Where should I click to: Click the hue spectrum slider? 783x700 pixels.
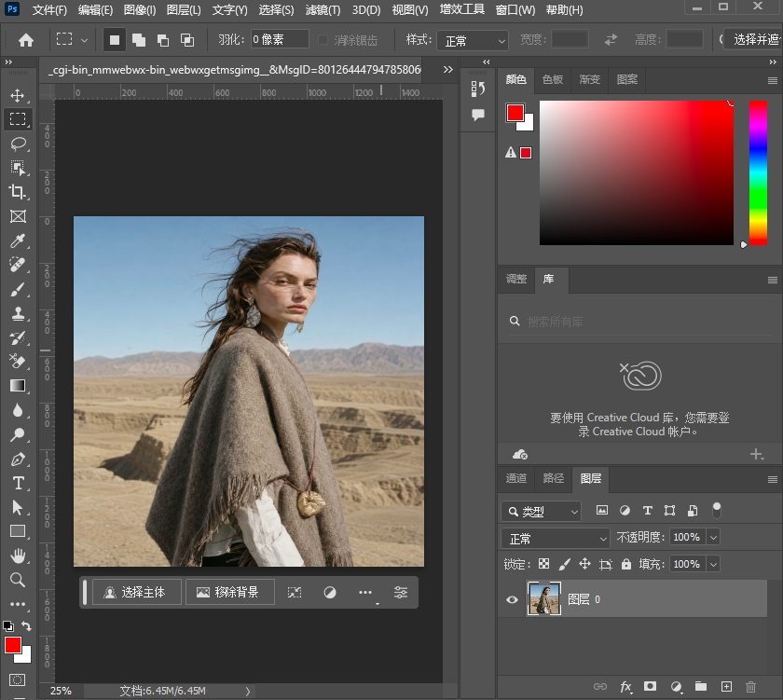click(x=758, y=172)
